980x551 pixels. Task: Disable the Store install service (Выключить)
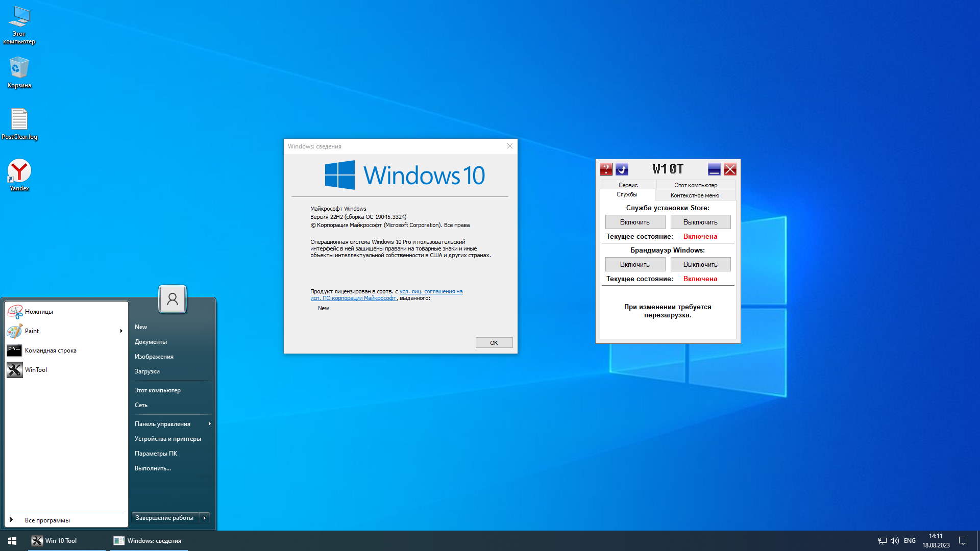point(700,222)
